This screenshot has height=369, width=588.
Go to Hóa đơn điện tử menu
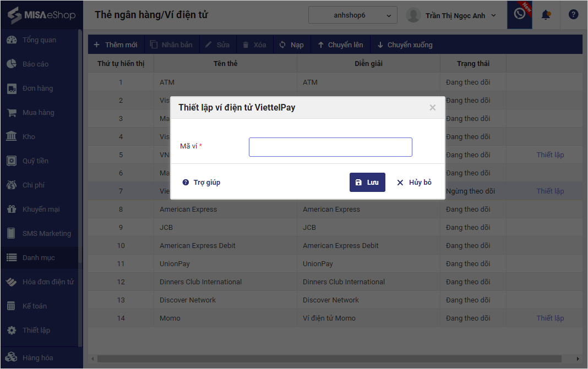[47, 282]
